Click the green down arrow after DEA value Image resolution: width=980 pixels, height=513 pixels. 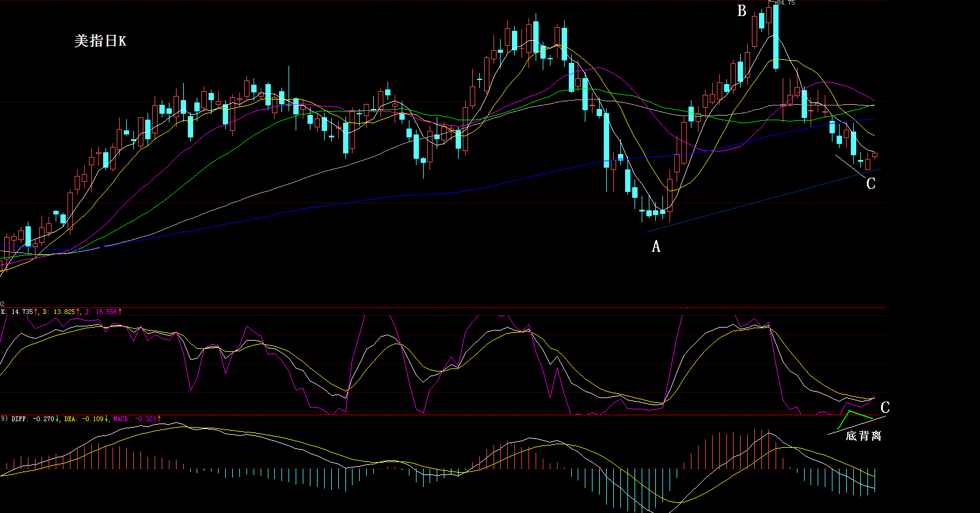coord(107,419)
